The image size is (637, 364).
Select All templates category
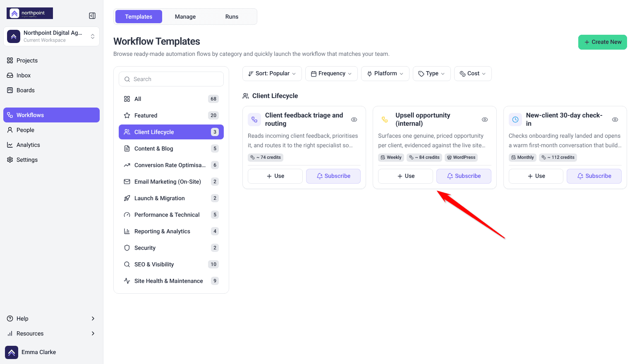[x=171, y=99]
